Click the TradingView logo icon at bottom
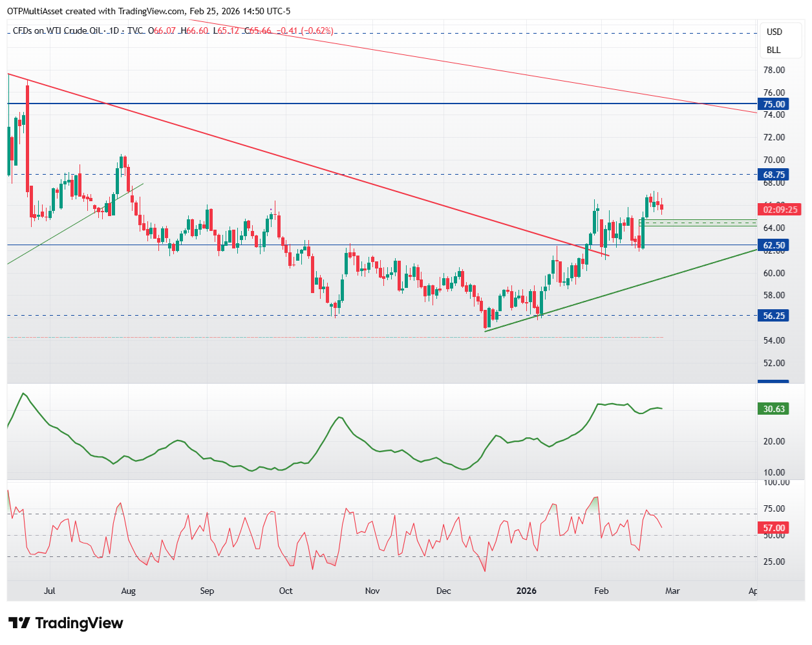 19,623
